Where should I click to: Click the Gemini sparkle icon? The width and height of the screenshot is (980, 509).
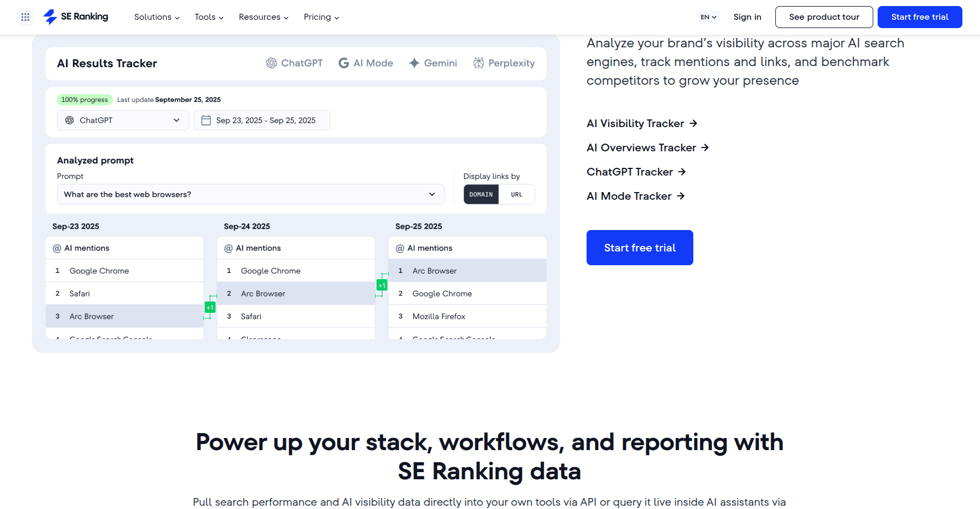tap(414, 63)
